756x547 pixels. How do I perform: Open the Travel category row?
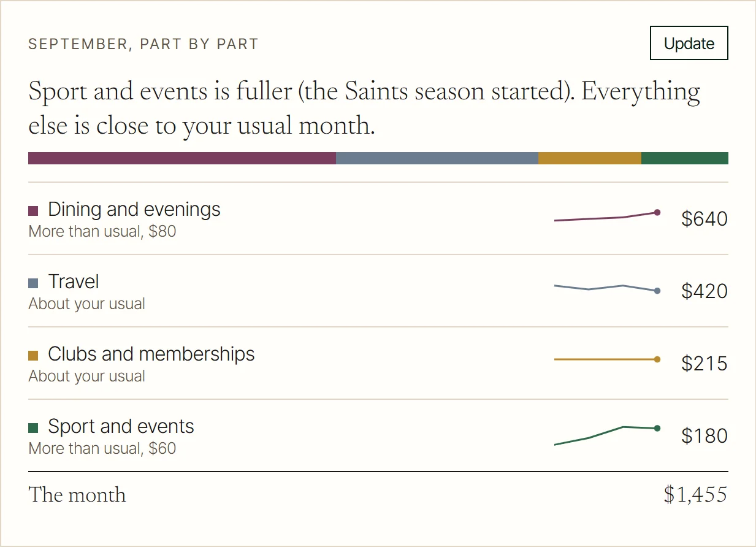(x=378, y=291)
